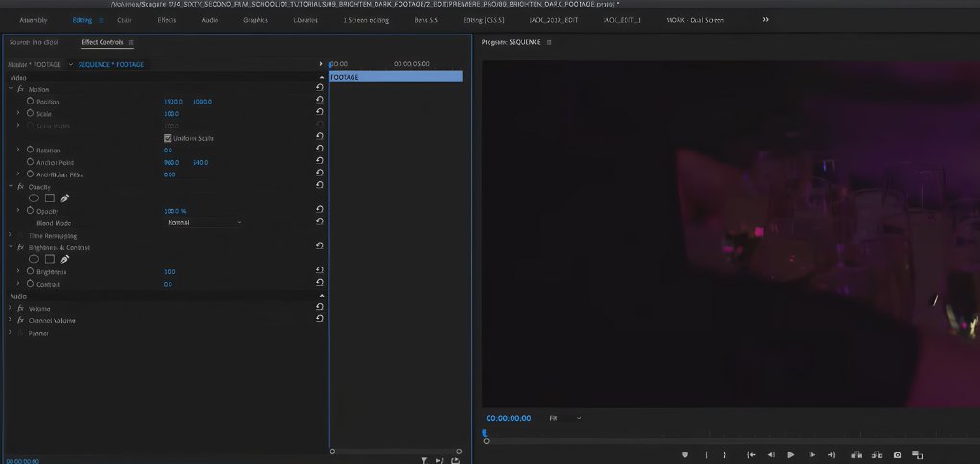Go to In point

(x=751, y=455)
